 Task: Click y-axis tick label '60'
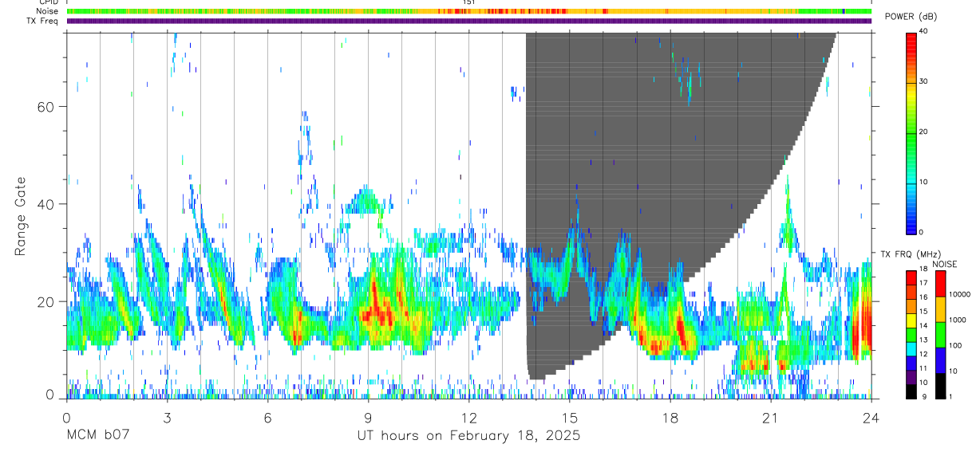coord(45,107)
